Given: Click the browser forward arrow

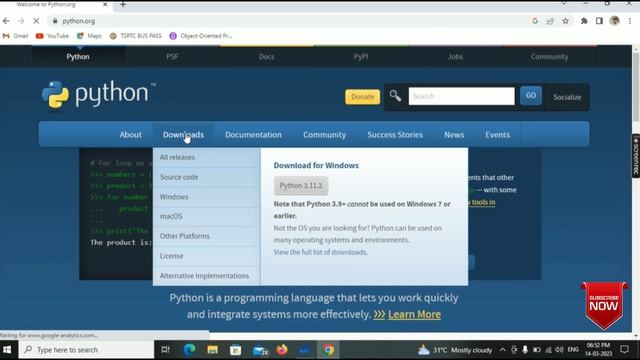Looking at the screenshot, I should (x=21, y=21).
